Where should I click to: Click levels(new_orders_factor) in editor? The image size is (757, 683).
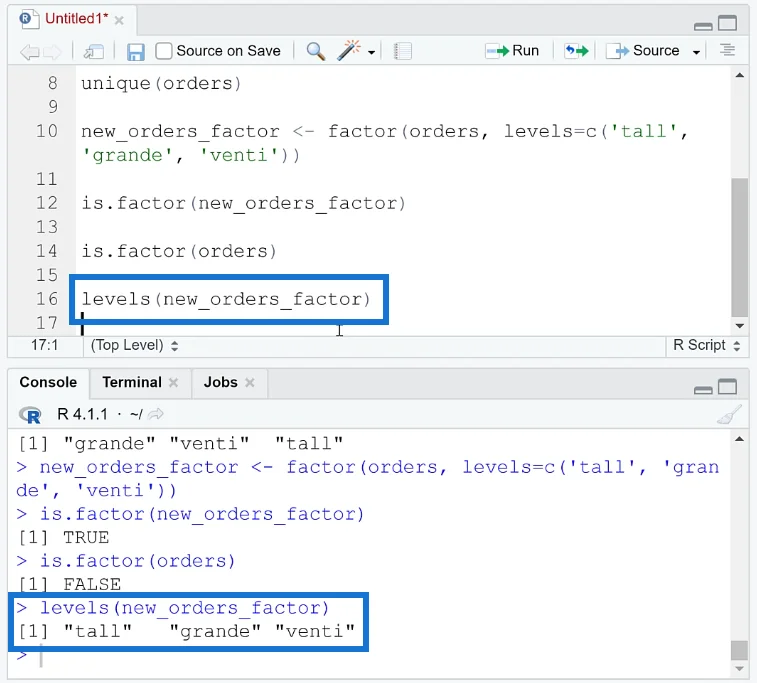coord(226,299)
